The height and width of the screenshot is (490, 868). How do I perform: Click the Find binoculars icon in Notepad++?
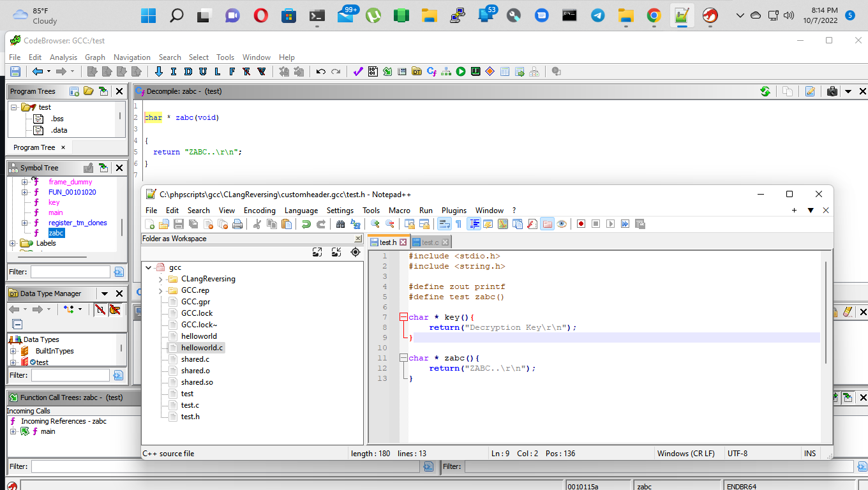coord(340,224)
